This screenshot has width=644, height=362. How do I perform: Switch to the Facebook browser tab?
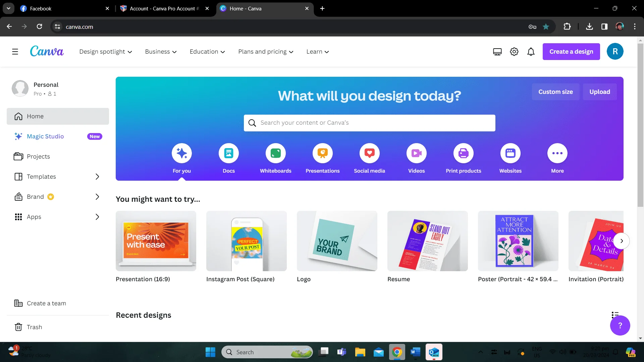pyautogui.click(x=64, y=8)
